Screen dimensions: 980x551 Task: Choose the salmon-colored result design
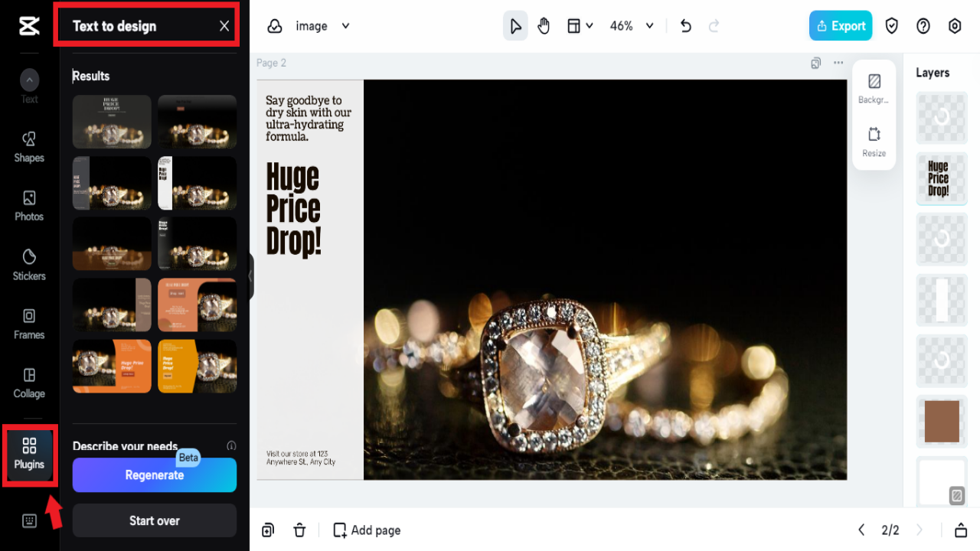(197, 305)
